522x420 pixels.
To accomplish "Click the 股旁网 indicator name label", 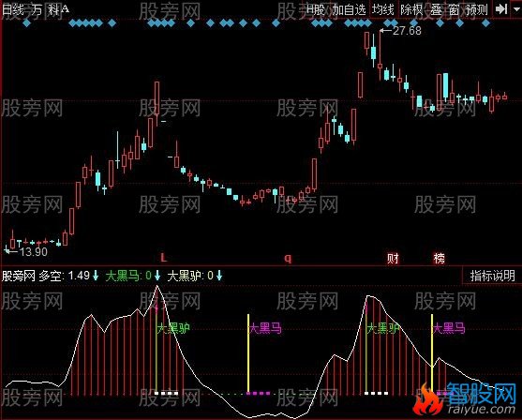I will point(19,276).
